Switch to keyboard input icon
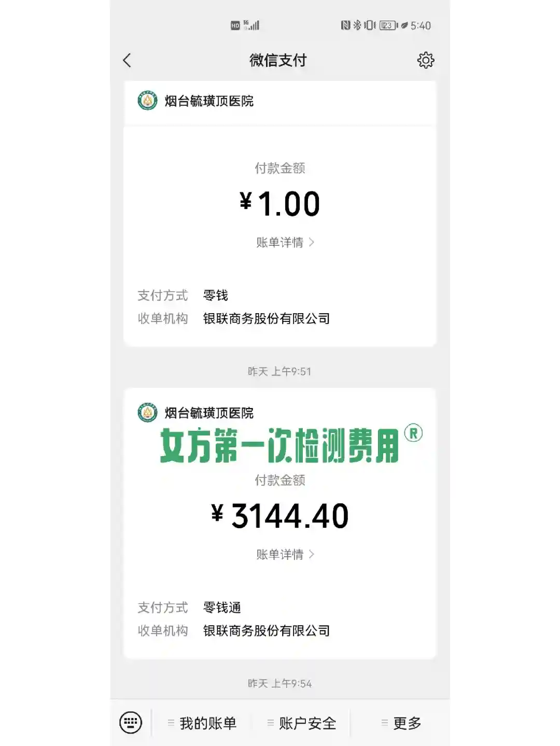This screenshot has height=746, width=560. (x=131, y=722)
